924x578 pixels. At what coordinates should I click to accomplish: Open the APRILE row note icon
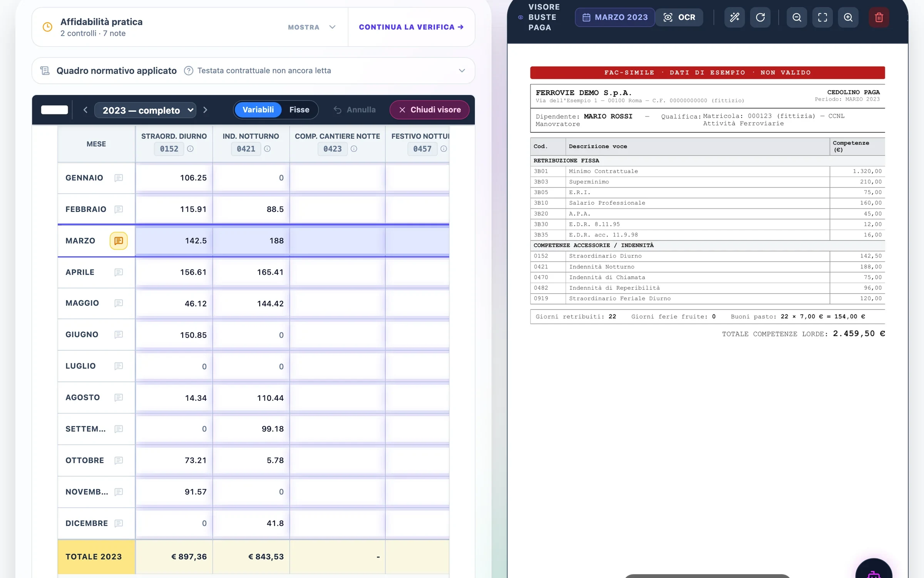119,272
